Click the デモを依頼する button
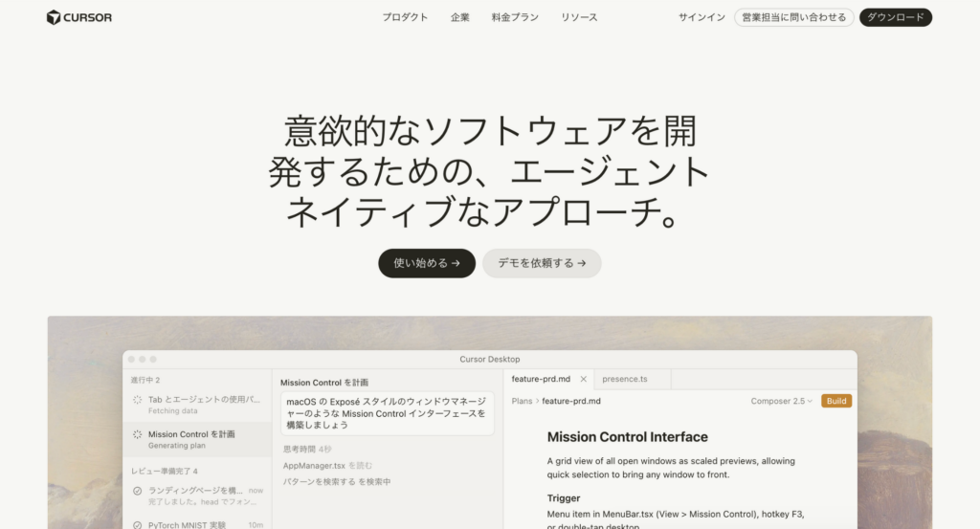The image size is (980, 529). pos(542,263)
